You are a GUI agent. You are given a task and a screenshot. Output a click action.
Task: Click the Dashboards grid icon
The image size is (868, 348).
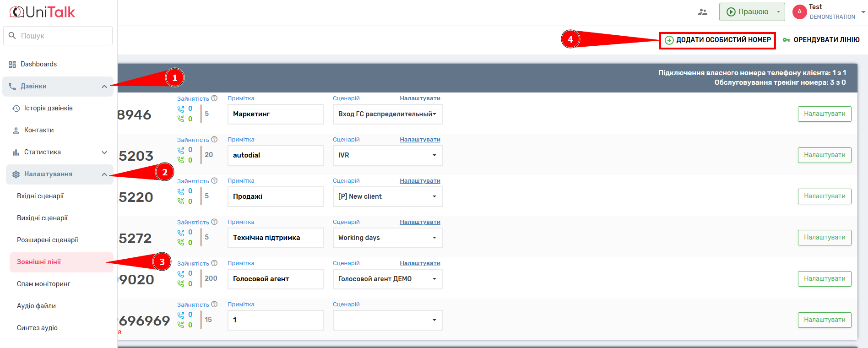(12, 65)
